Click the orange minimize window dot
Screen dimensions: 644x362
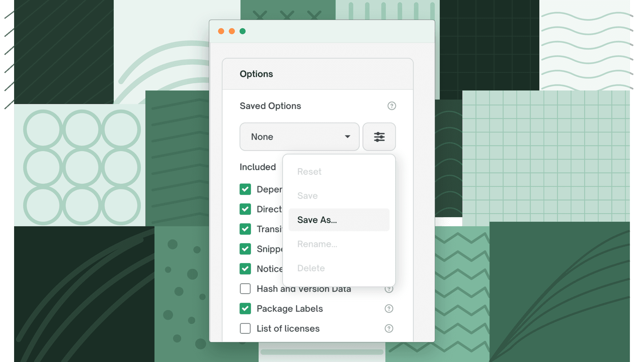point(232,31)
